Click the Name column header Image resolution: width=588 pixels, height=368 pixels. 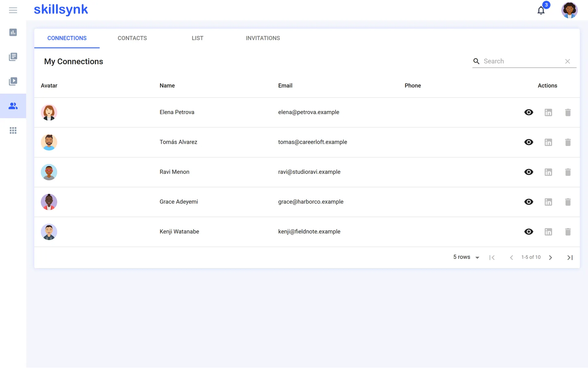pyautogui.click(x=167, y=86)
